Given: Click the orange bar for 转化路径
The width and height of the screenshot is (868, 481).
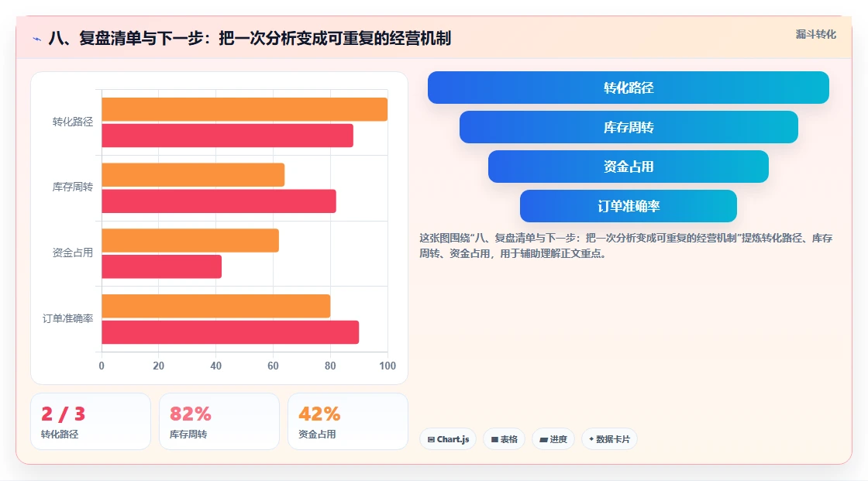Looking at the screenshot, I should 245,109.
